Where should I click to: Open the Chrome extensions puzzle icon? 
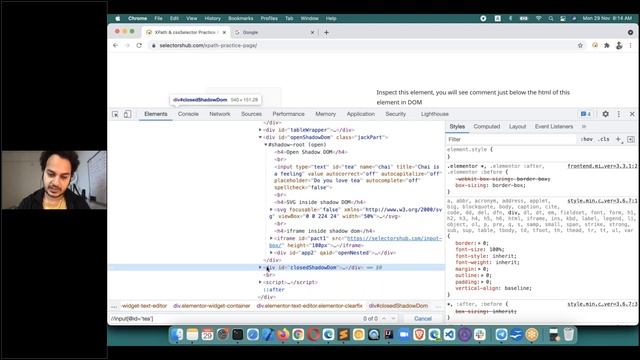(x=607, y=45)
